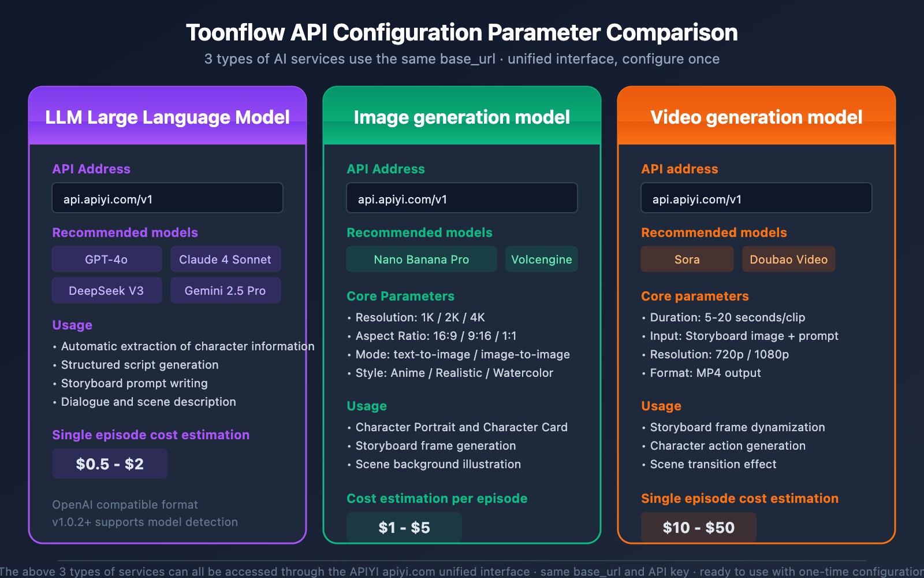Select the Claude 4 Sonnet model chip
The width and height of the screenshot is (924, 578).
coord(225,259)
